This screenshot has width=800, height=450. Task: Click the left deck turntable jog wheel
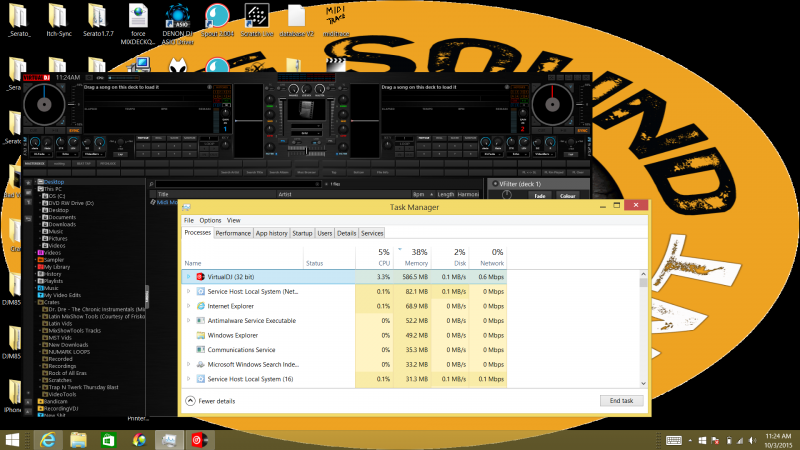tap(44, 104)
